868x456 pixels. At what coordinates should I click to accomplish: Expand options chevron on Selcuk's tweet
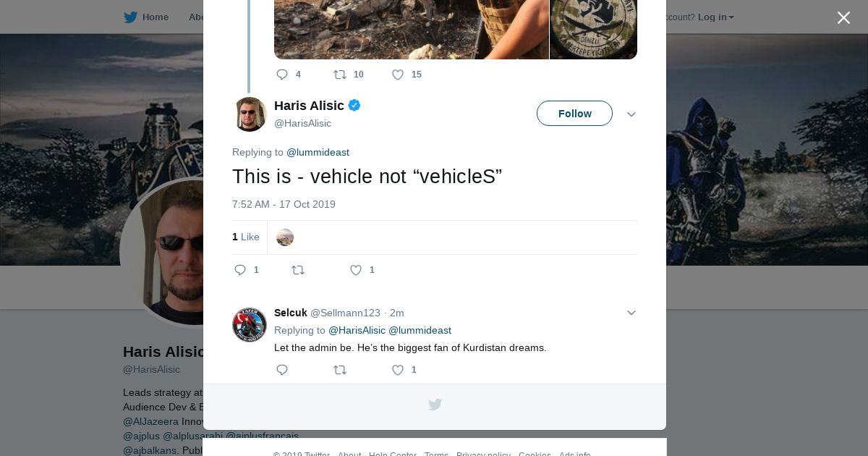[631, 313]
